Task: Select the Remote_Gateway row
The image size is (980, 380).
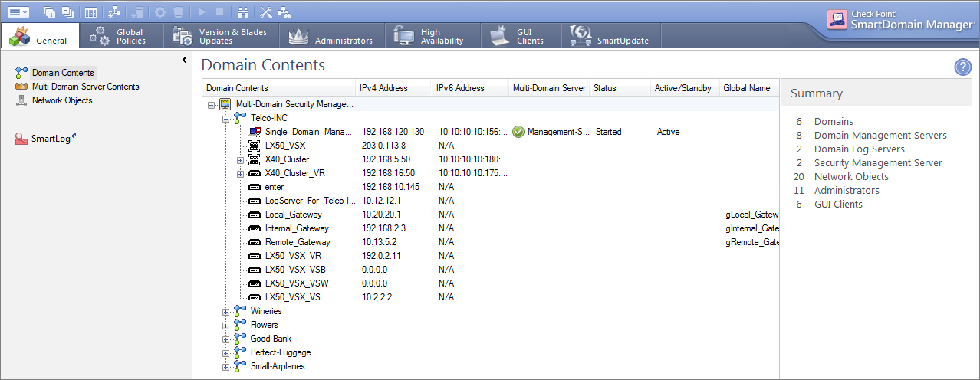Action: coord(491,242)
